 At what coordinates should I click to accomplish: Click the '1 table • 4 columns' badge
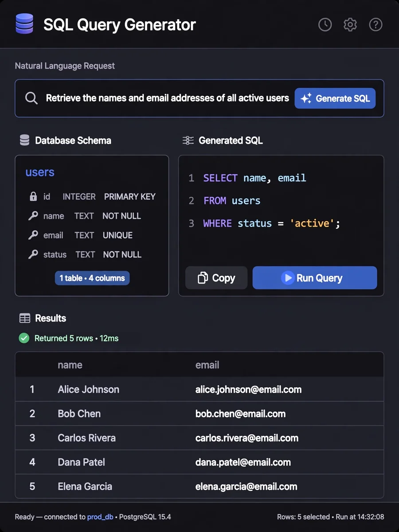pos(92,278)
